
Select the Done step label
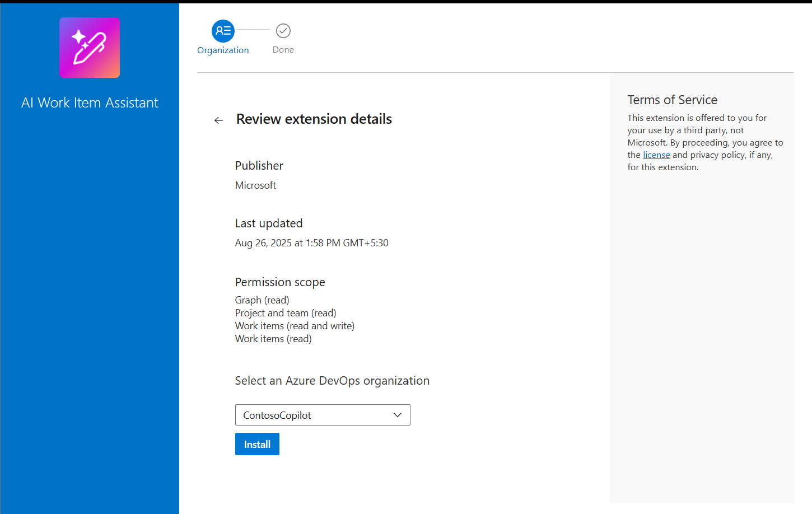coord(283,50)
